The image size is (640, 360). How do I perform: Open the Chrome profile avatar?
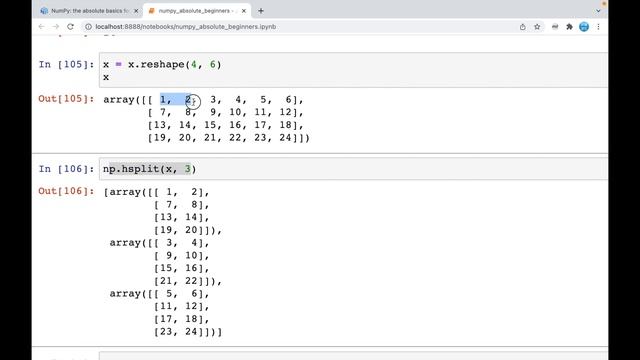pyautogui.click(x=584, y=27)
